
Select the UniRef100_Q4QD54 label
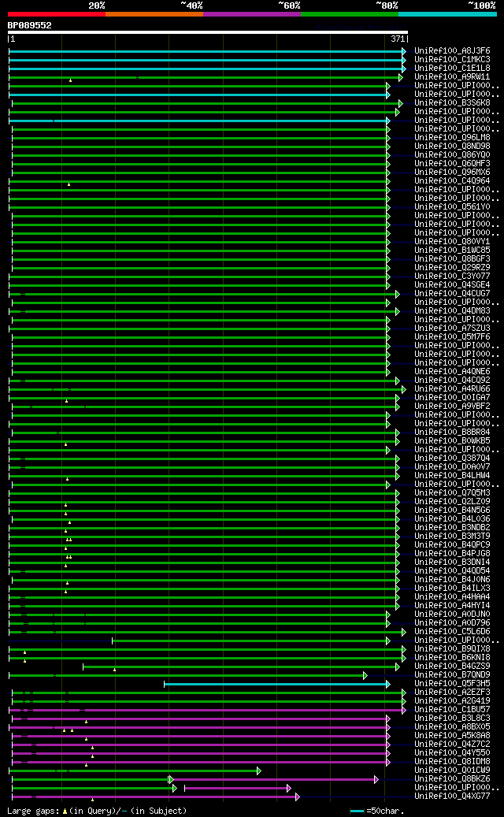pos(452,571)
